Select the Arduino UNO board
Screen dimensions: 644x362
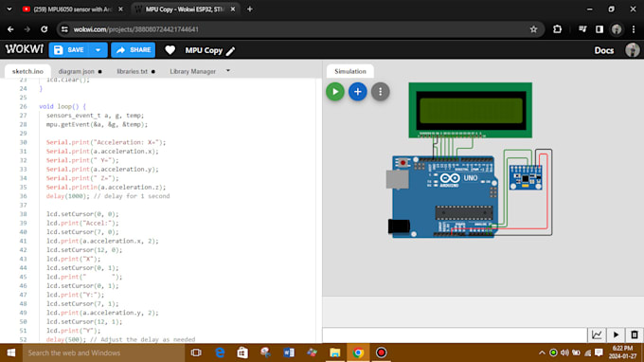coord(443,196)
